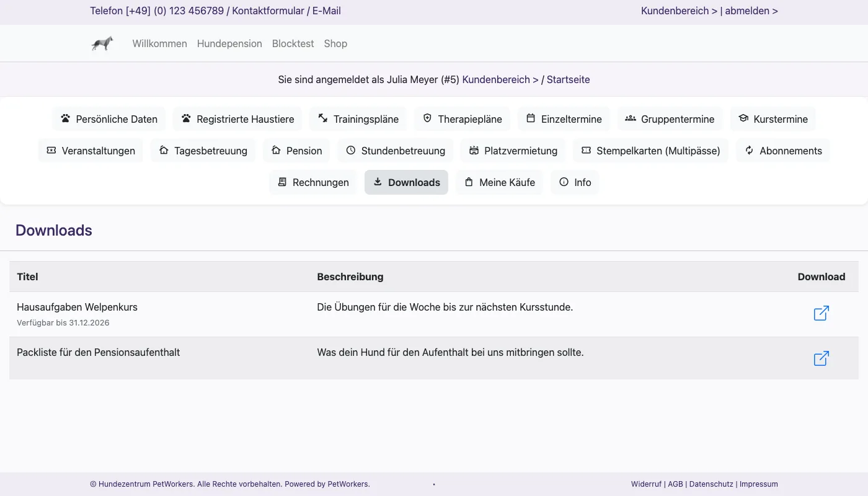
Task: Open Hundepension menu item
Action: point(229,43)
